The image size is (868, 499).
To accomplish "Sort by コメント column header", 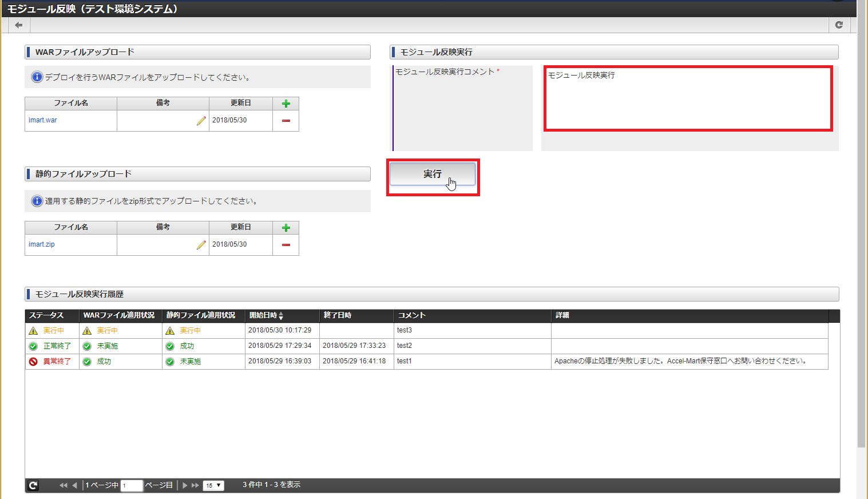I will pos(473,315).
